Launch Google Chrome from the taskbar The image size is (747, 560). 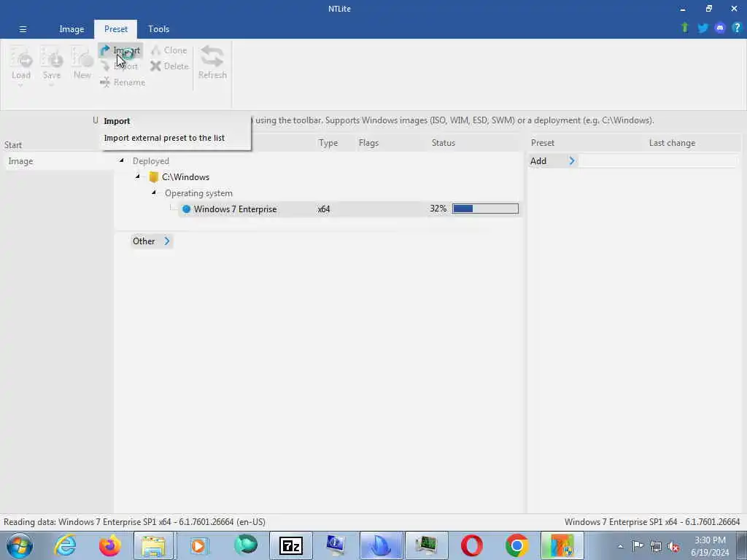pos(517,545)
